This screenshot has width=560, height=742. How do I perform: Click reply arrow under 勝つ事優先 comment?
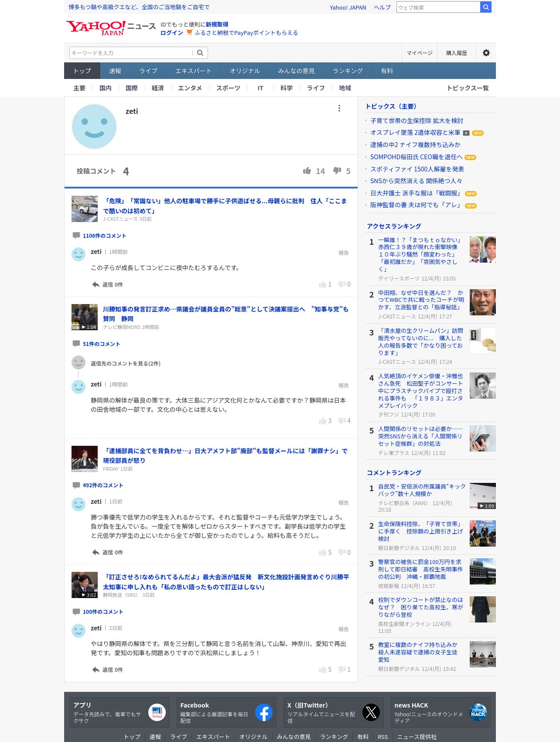pos(96,552)
